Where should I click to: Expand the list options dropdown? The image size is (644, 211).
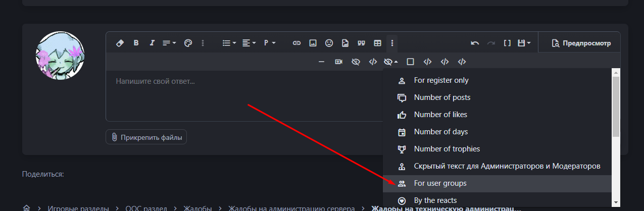coord(230,43)
